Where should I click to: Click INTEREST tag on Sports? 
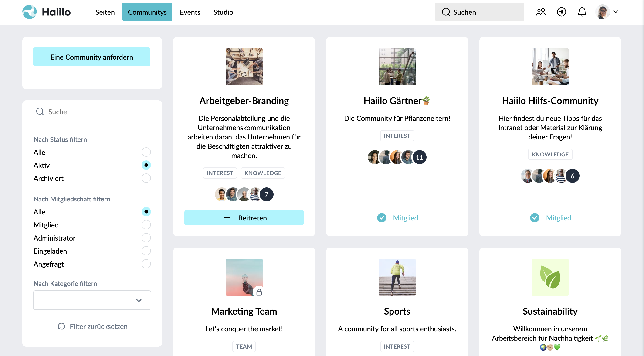397,346
